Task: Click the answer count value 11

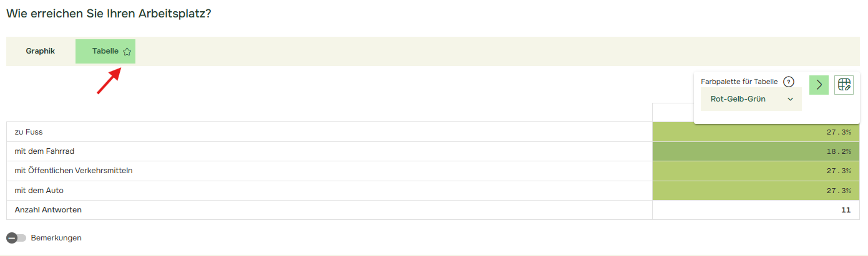Action: coord(846,210)
